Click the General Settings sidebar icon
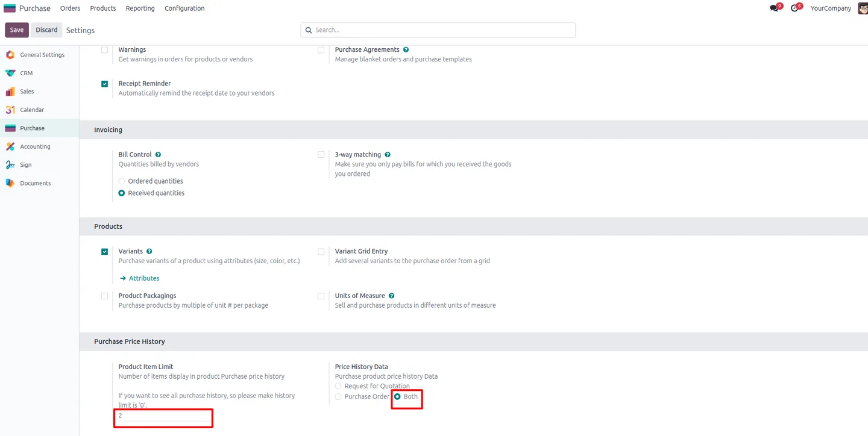 tap(10, 55)
